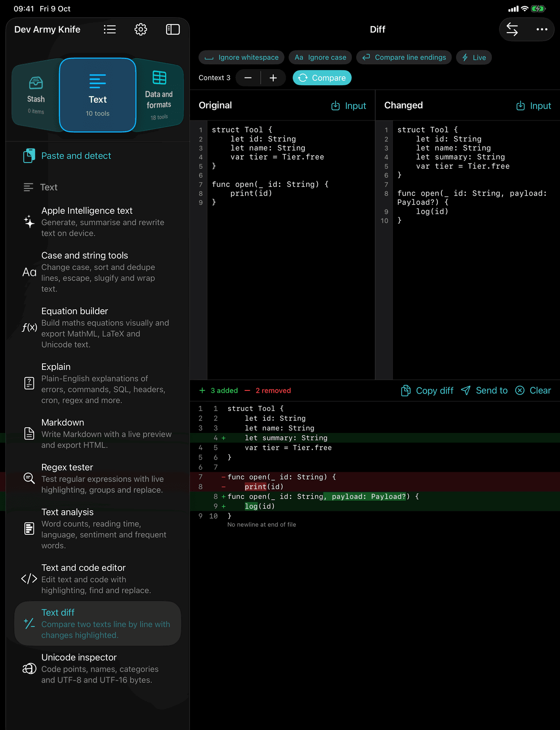The image size is (560, 730).
Task: Clear the diff inputs
Action: (533, 390)
